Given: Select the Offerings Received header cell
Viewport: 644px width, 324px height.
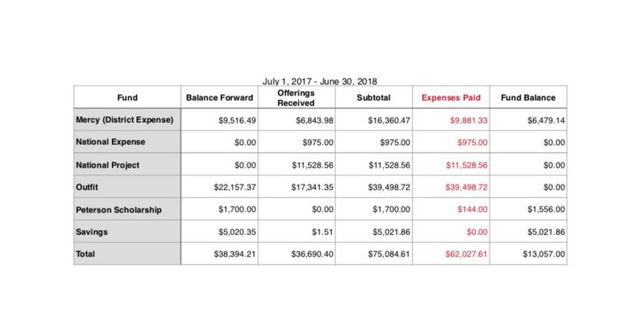Looking at the screenshot, I should tap(296, 97).
